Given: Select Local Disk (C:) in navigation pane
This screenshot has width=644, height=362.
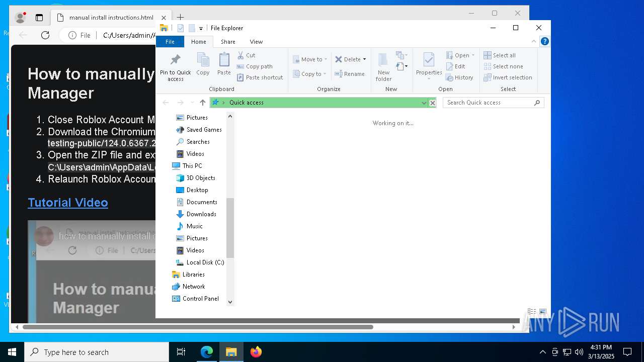Looking at the screenshot, I should click(x=200, y=262).
